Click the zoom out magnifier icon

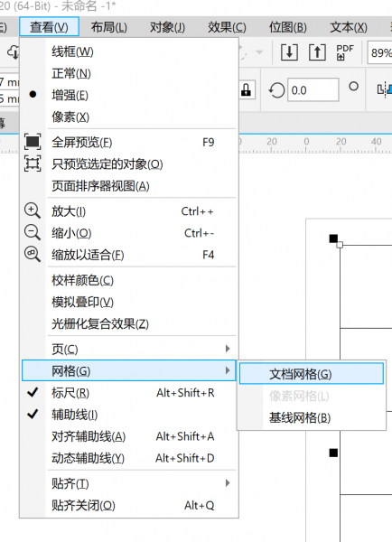33,233
